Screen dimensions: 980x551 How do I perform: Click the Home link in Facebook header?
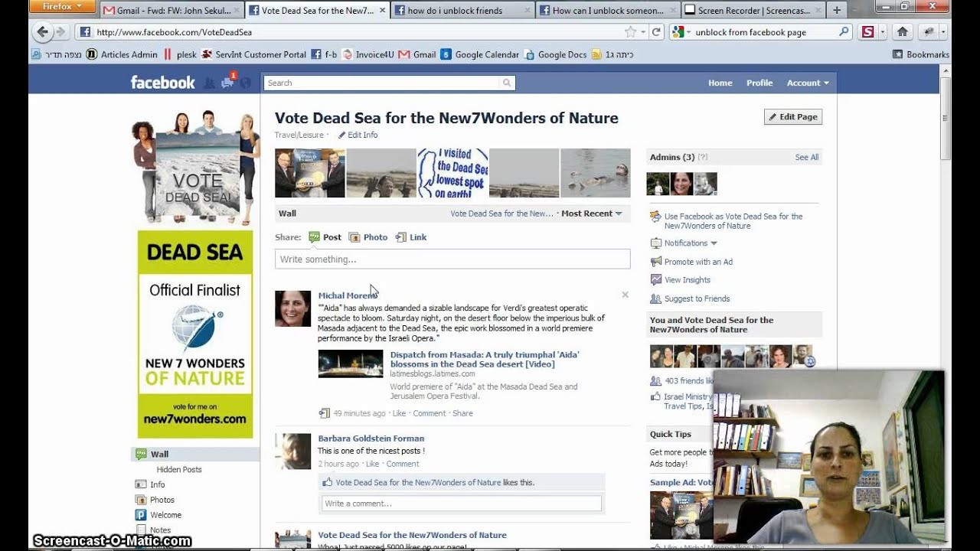720,83
